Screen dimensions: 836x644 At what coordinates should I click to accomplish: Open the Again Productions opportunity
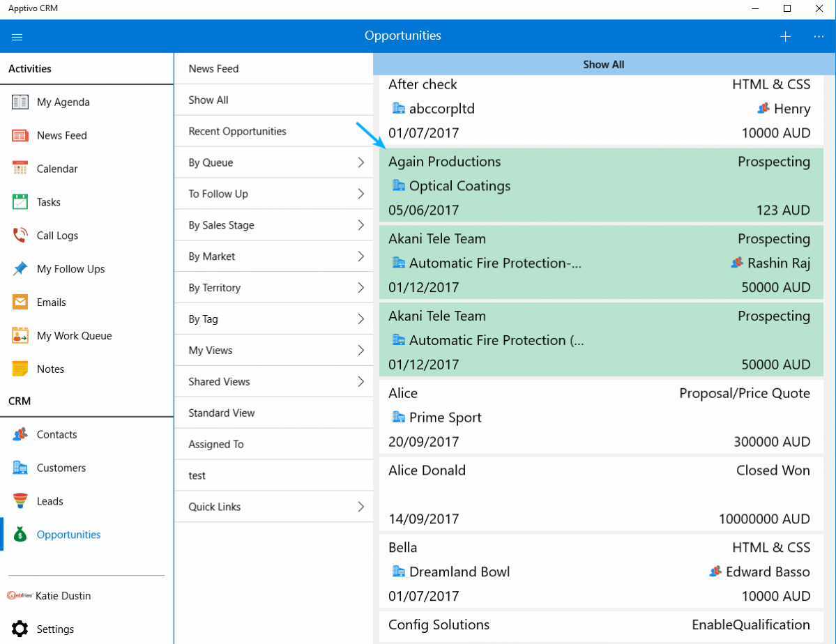click(x=444, y=162)
